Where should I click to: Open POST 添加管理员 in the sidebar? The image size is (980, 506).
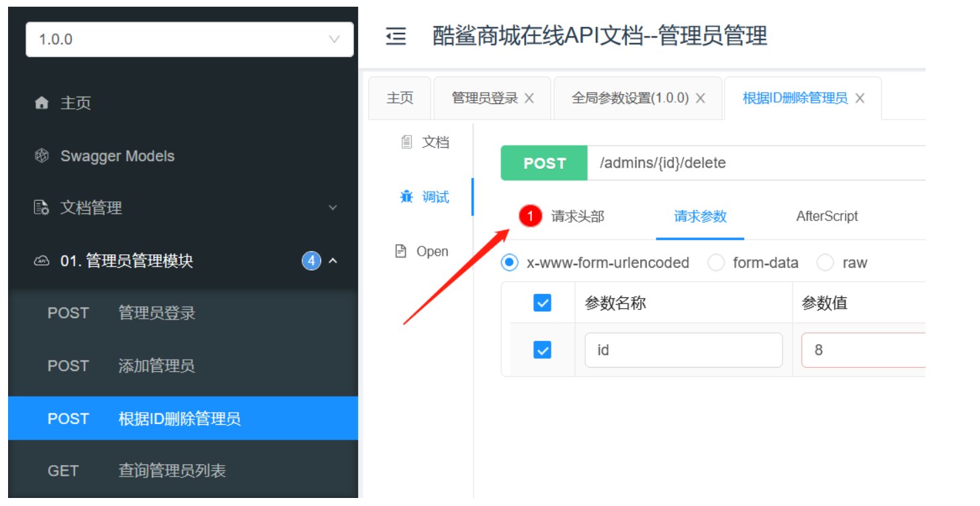[183, 366]
